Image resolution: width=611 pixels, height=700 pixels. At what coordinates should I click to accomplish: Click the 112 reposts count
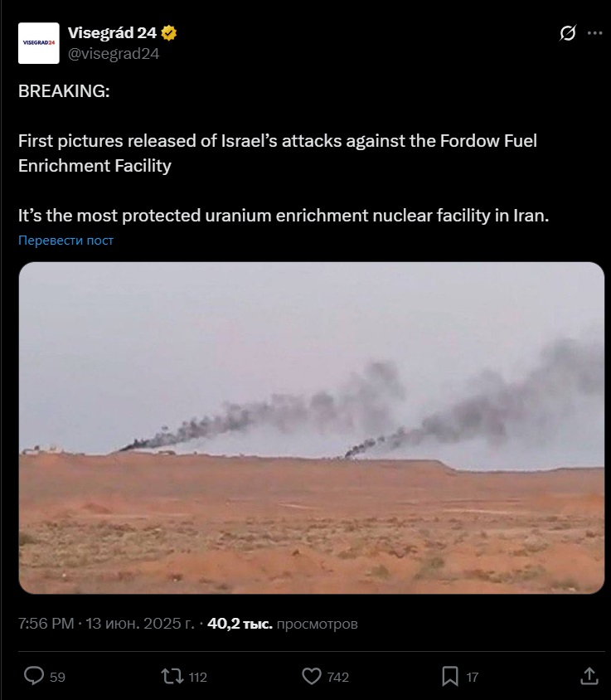pyautogui.click(x=197, y=678)
